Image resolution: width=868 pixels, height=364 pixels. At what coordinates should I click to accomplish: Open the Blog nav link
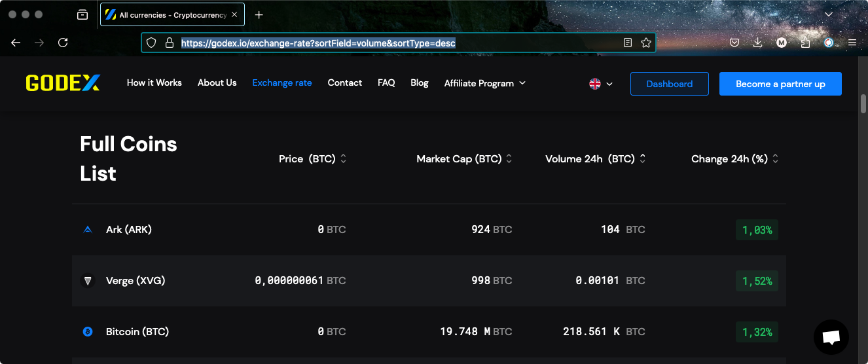(420, 82)
